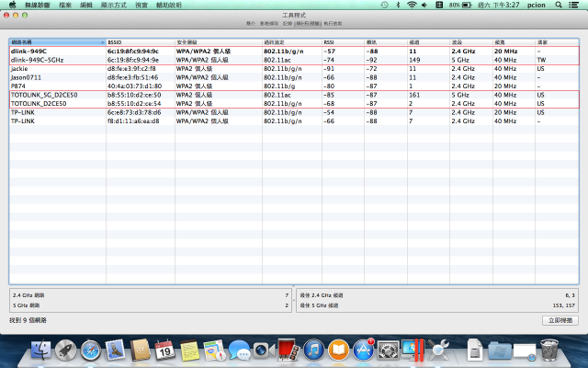The width and height of the screenshot is (588, 368).
Task: Open 無線診斷 application menu
Action: click(37, 6)
